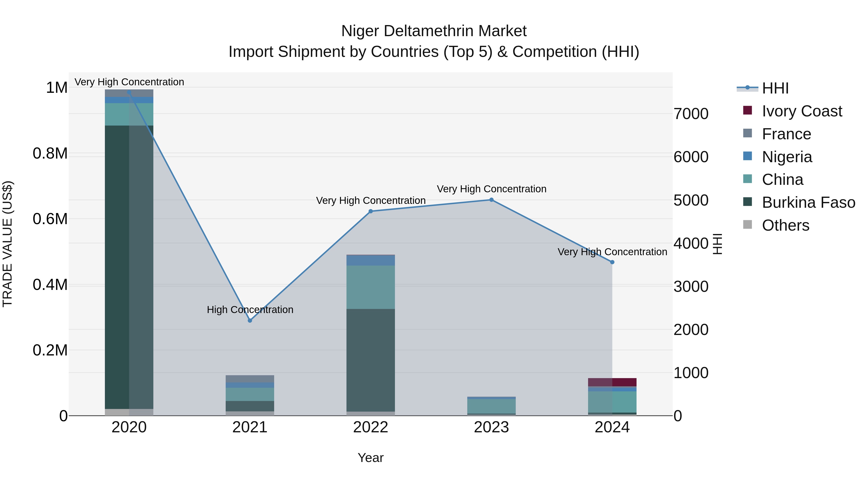Image resolution: width=868 pixels, height=488 pixels.
Task: Click the 'Very High Concentration' annotation at 2024
Action: pyautogui.click(x=612, y=252)
